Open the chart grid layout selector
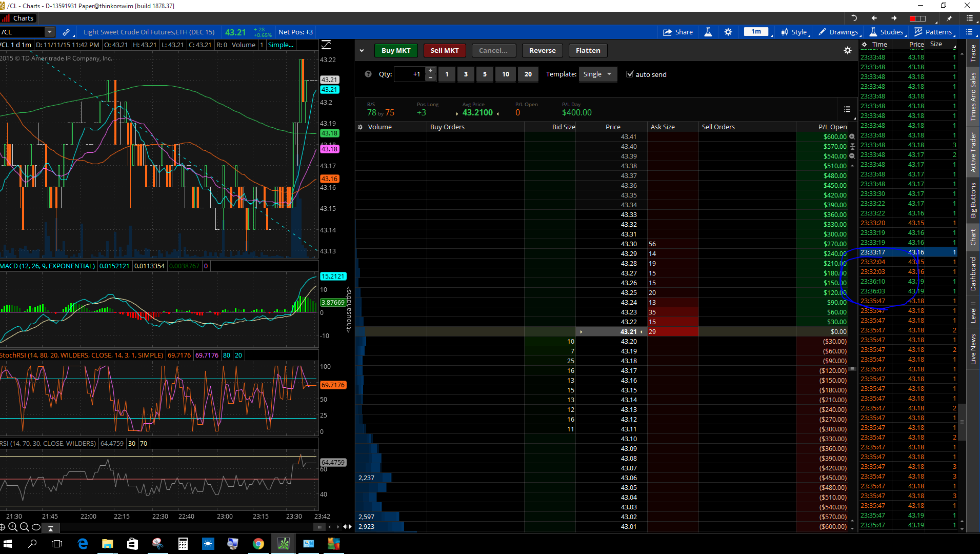Viewport: 980px width, 554px height. 917,18
